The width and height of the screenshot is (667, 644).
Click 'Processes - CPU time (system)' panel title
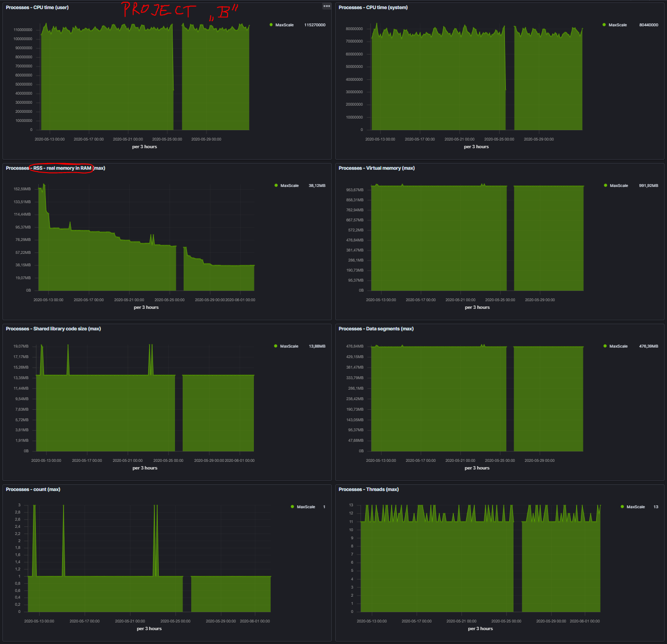coord(373,8)
